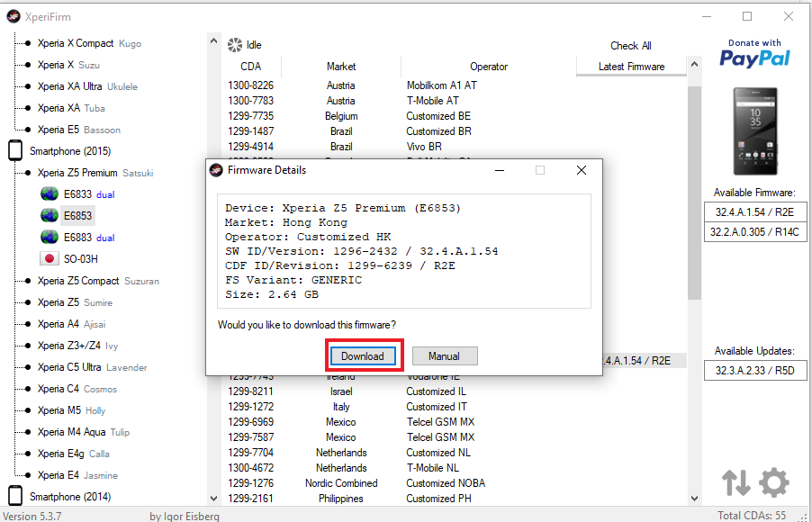
Task: Select Xperia M5 Holly
Action: click(x=71, y=410)
